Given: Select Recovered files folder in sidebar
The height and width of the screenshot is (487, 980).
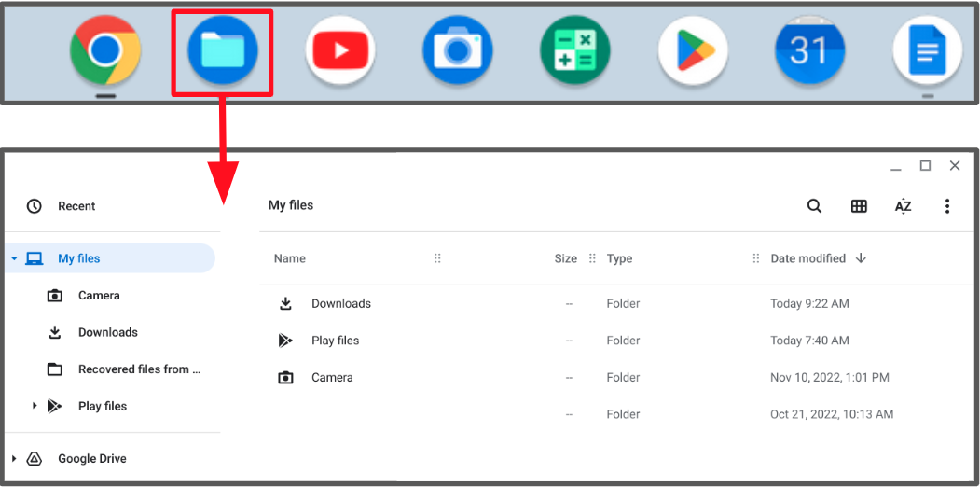Looking at the screenshot, I should click(x=138, y=369).
